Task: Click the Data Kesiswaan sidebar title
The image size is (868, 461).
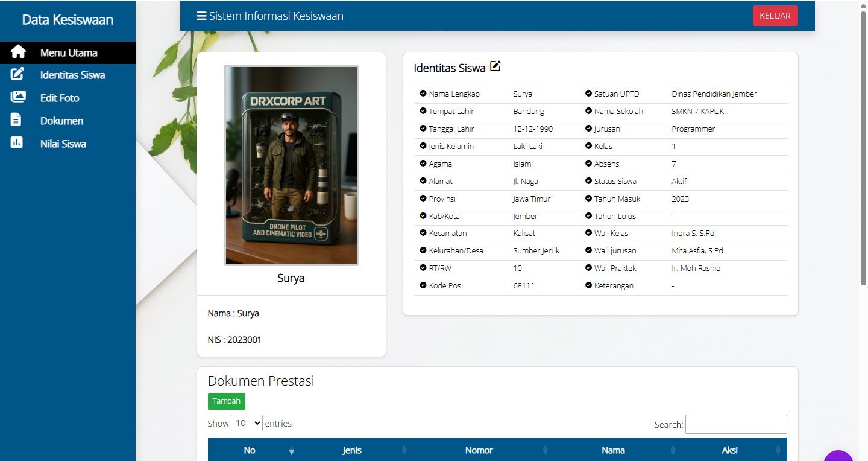Action: click(68, 20)
